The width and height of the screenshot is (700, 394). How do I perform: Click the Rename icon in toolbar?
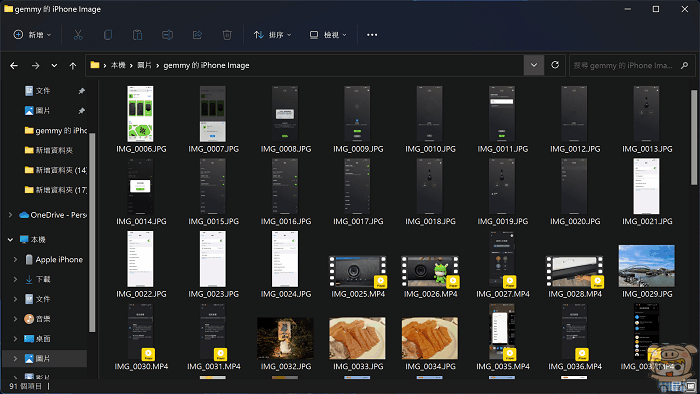pyautogui.click(x=167, y=35)
